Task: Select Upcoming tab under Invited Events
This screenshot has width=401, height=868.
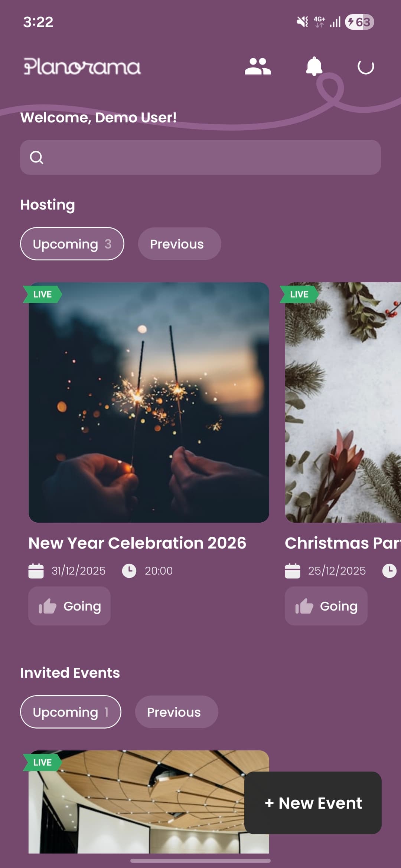Action: pyautogui.click(x=71, y=712)
